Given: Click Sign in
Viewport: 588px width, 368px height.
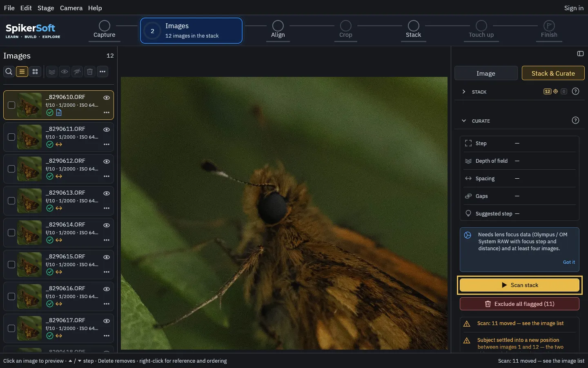Looking at the screenshot, I should 574,8.
